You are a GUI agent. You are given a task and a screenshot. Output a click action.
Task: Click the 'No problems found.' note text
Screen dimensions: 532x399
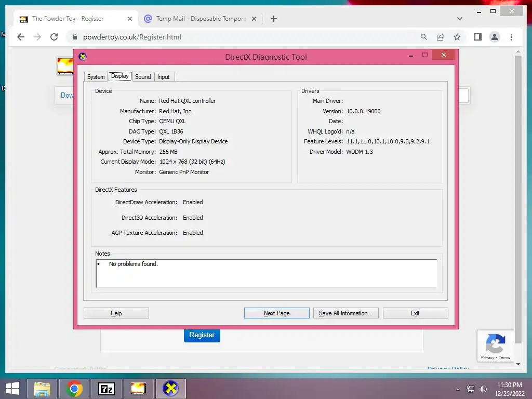point(134,264)
